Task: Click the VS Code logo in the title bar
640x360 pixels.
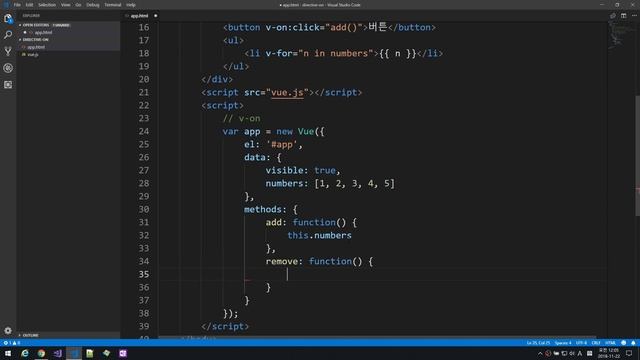Action: click(6, 5)
